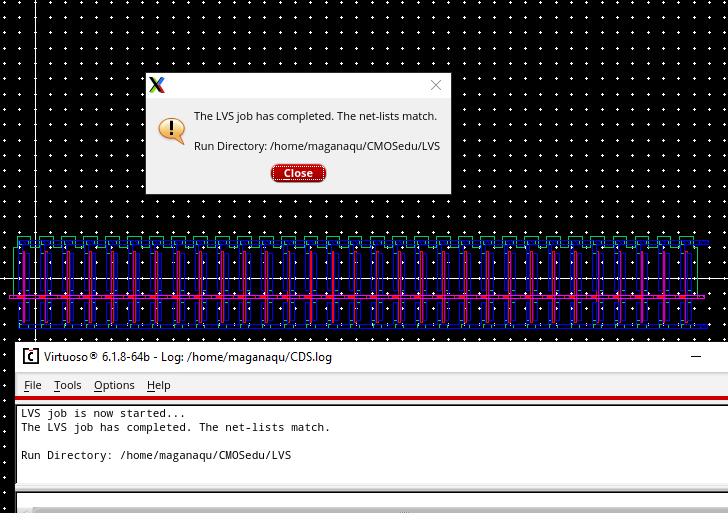Screen dimensions: 728x513
Task: Click 'LVS job is now started...' log line
Action: tap(103, 413)
